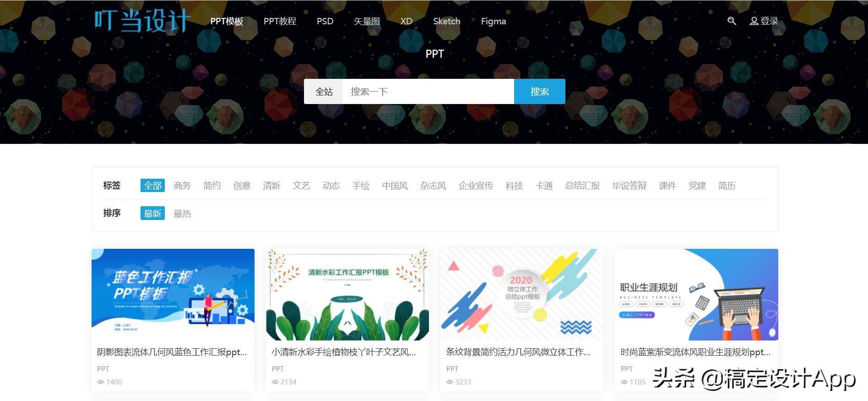Click the eye views icon showing 2154

click(x=275, y=382)
